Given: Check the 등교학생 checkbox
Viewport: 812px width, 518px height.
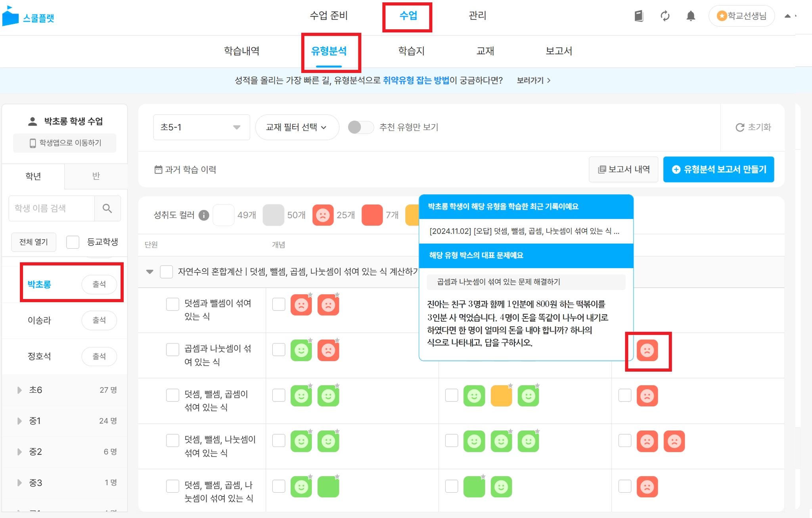Looking at the screenshot, I should 73,242.
